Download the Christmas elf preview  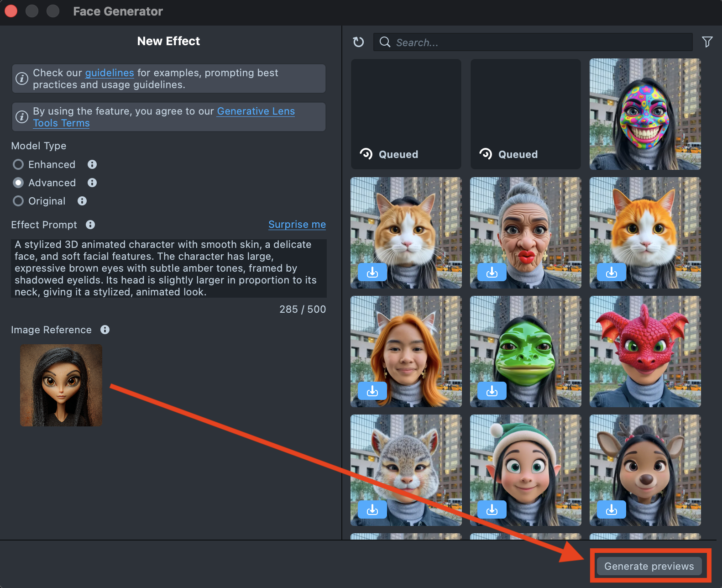492,510
